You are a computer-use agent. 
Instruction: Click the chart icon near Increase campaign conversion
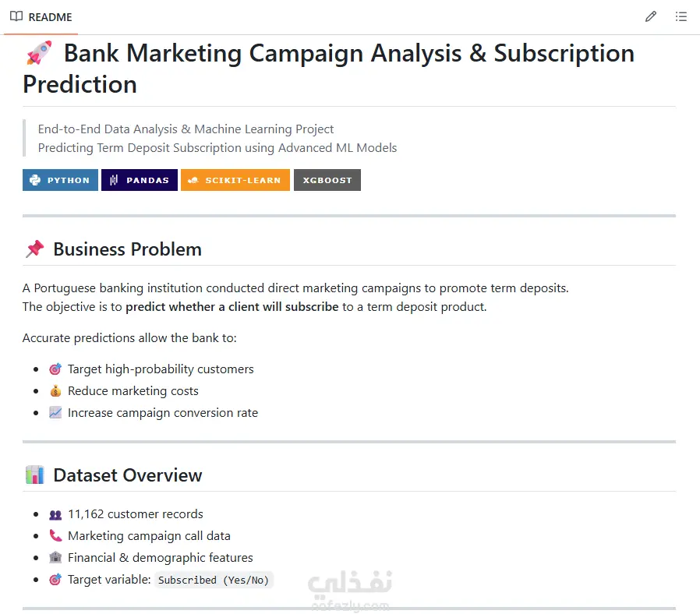pos(55,413)
